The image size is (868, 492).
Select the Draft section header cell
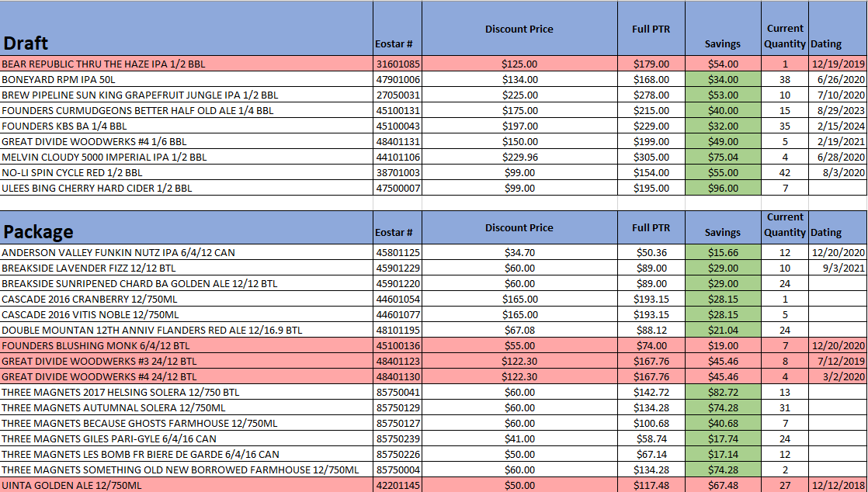186,28
